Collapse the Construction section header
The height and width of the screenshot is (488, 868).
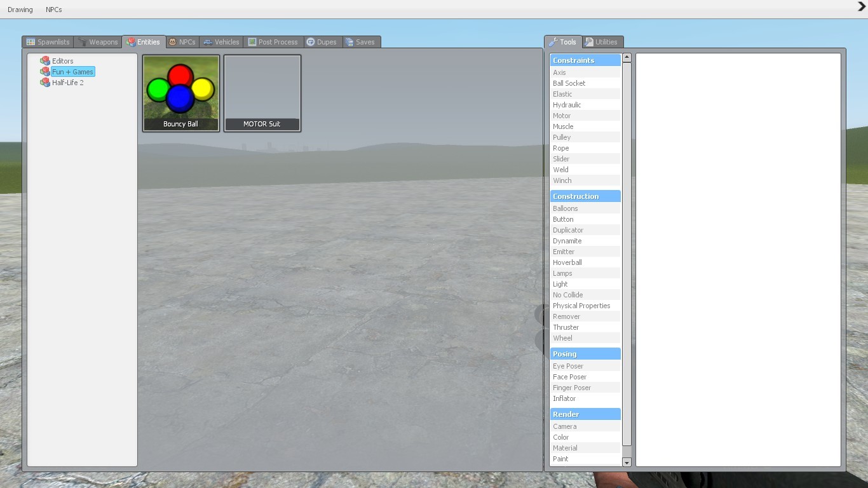(585, 196)
